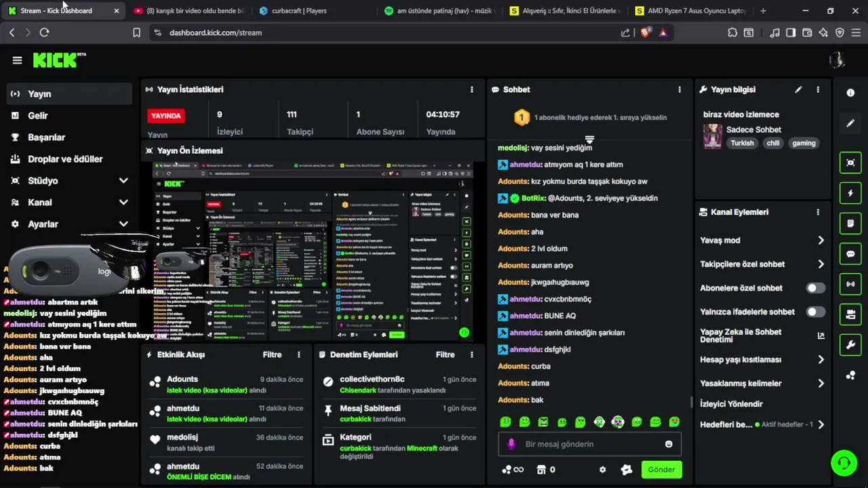Open Takipçilere özel sohbet options chevron

[821, 264]
